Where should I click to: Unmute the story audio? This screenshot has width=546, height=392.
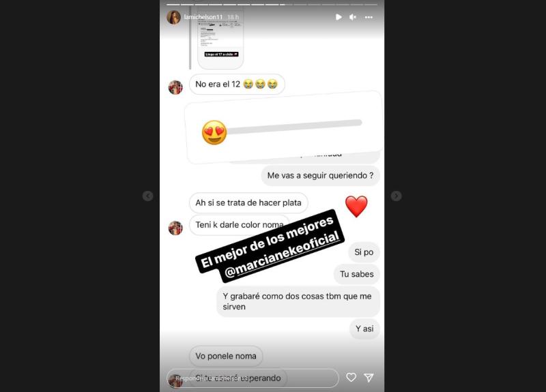click(353, 17)
